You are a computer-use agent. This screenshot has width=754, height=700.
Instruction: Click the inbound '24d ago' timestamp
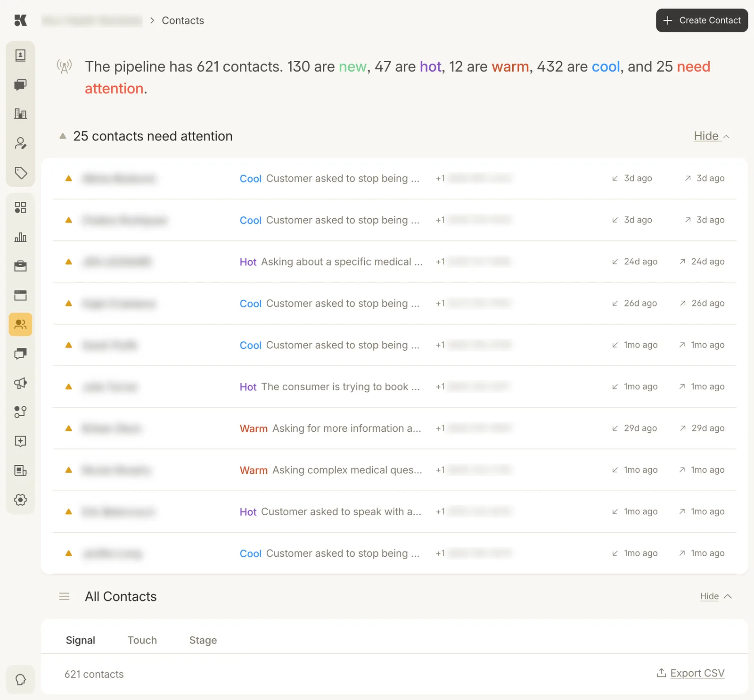pyautogui.click(x=640, y=262)
